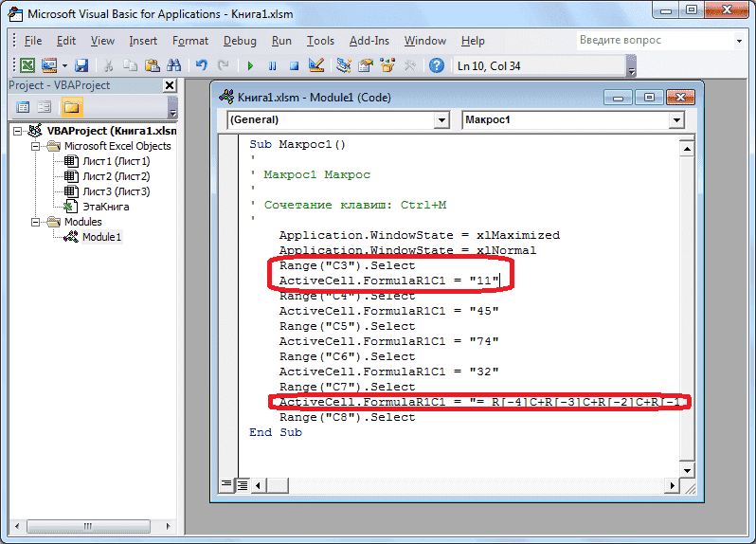Click the Break pause icon
Viewport: 756px width, 544px height.
coord(272,66)
